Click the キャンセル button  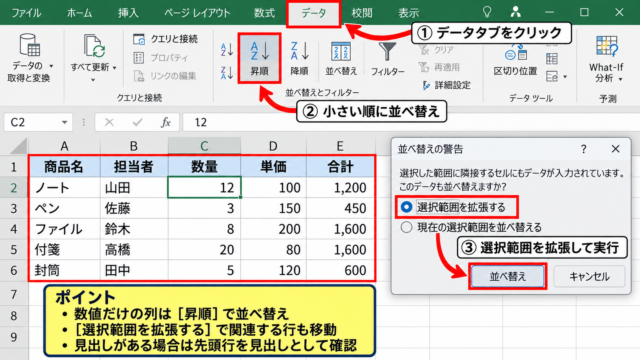(589, 276)
